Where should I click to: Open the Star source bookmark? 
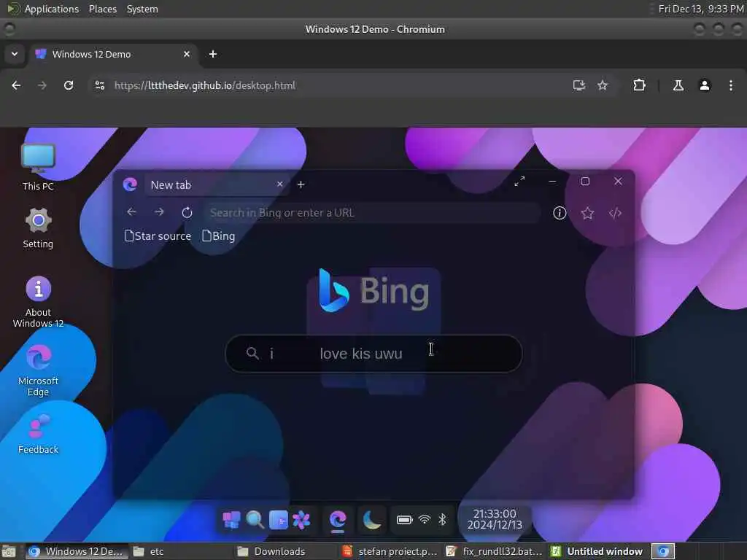[x=158, y=236]
